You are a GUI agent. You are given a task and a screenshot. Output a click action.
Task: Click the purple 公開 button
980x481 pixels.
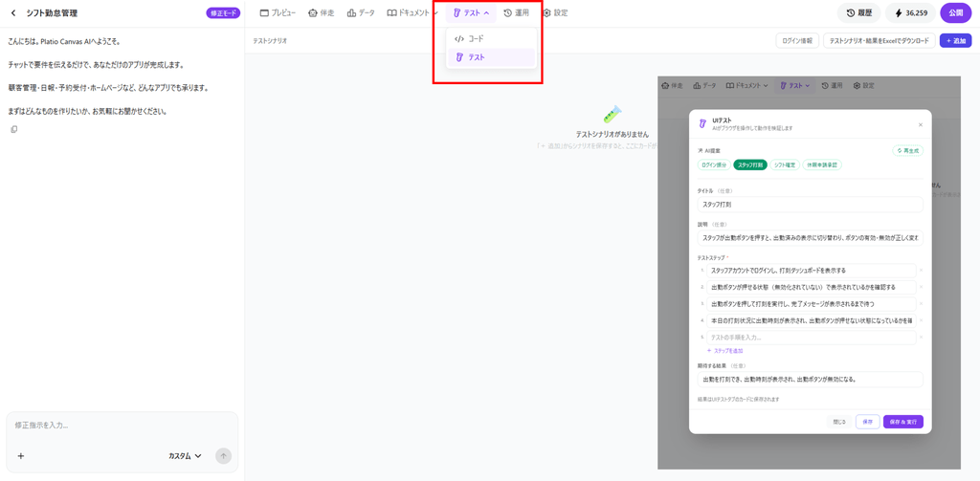point(956,13)
